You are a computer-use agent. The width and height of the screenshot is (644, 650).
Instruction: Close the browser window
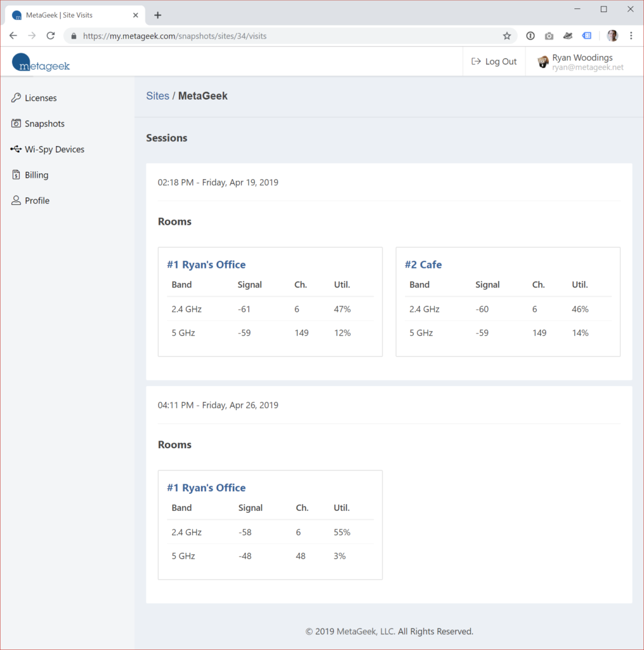coord(630,9)
